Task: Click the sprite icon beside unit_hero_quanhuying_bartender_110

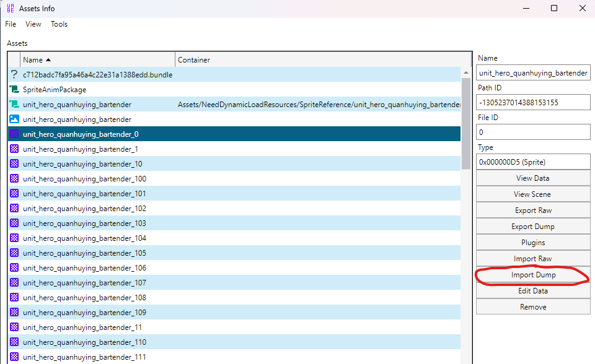Action: pyautogui.click(x=14, y=342)
